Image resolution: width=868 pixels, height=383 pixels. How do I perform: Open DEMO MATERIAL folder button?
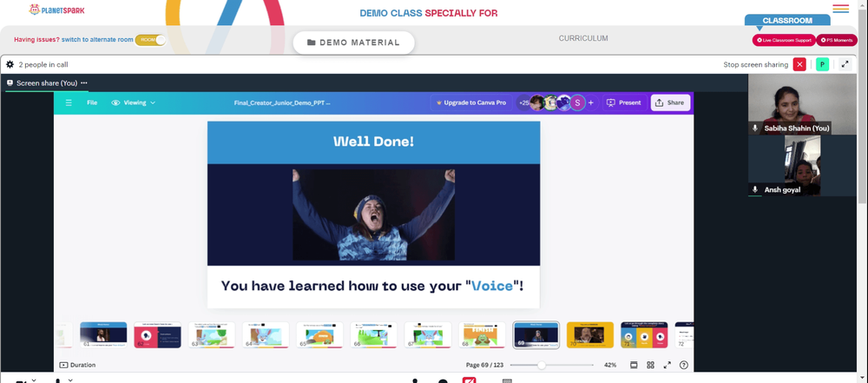(x=353, y=43)
